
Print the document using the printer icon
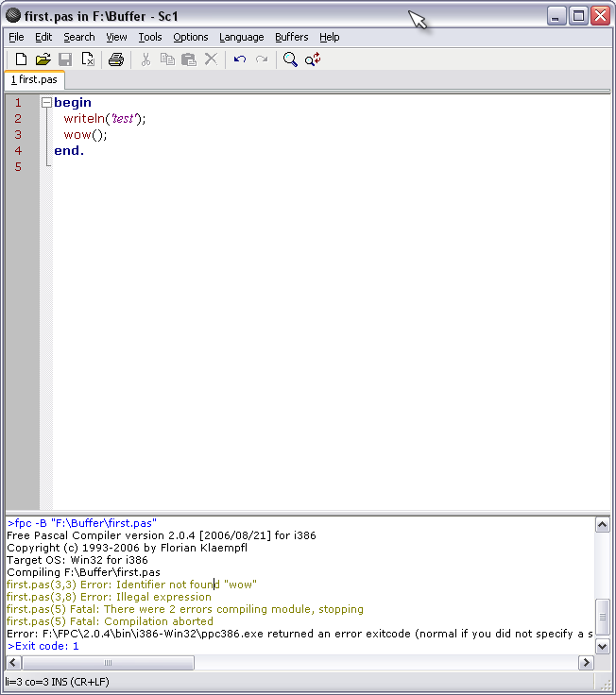pos(116,59)
